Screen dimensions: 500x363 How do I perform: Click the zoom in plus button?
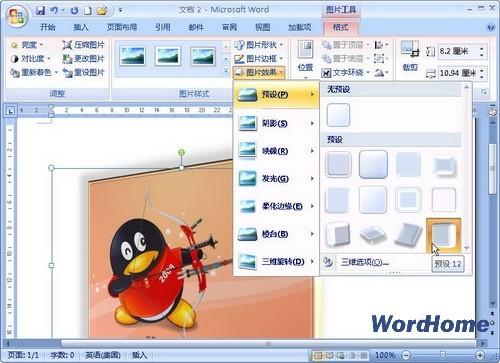pyautogui.click(x=480, y=355)
